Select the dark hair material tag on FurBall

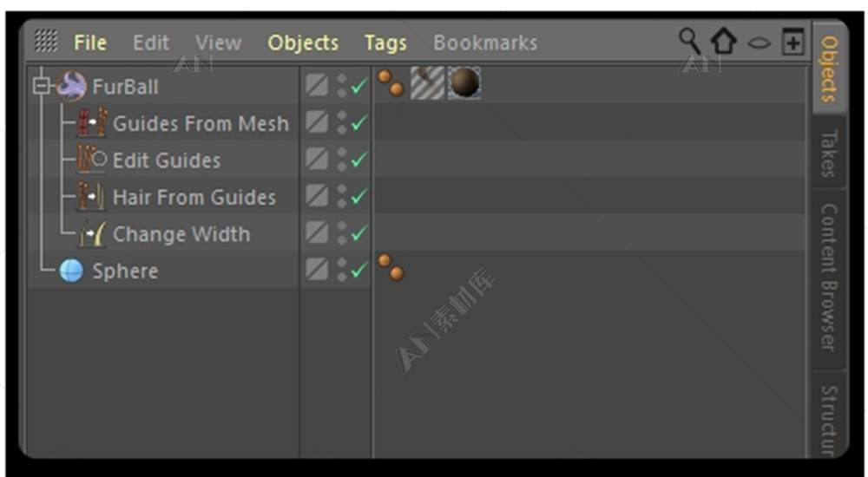click(x=464, y=83)
